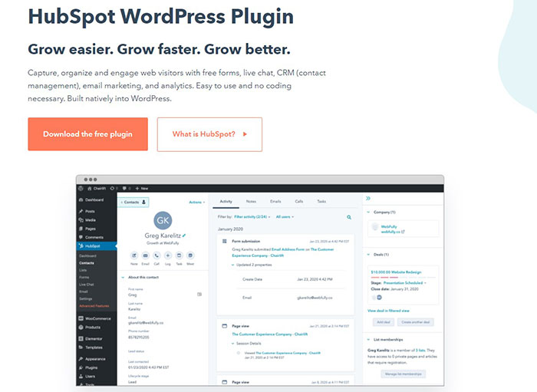Click the Email icon in the contact actions
537x392 pixels.
(x=146, y=255)
